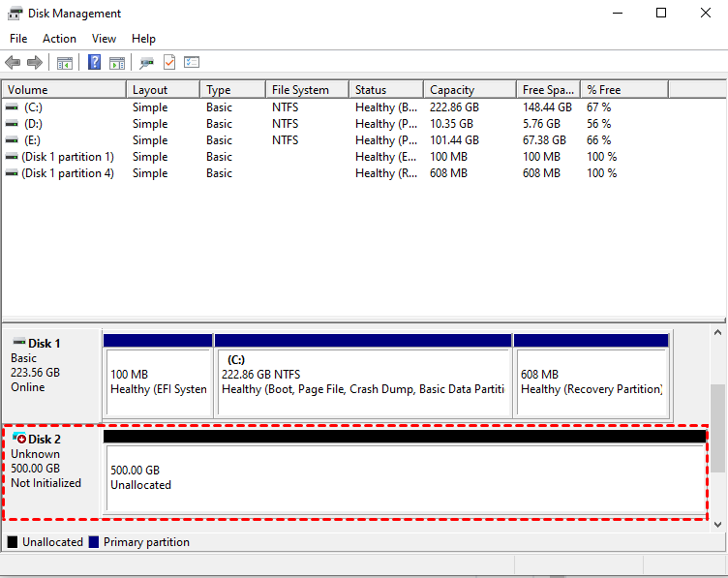Close the Disk Management window

pyautogui.click(x=706, y=13)
